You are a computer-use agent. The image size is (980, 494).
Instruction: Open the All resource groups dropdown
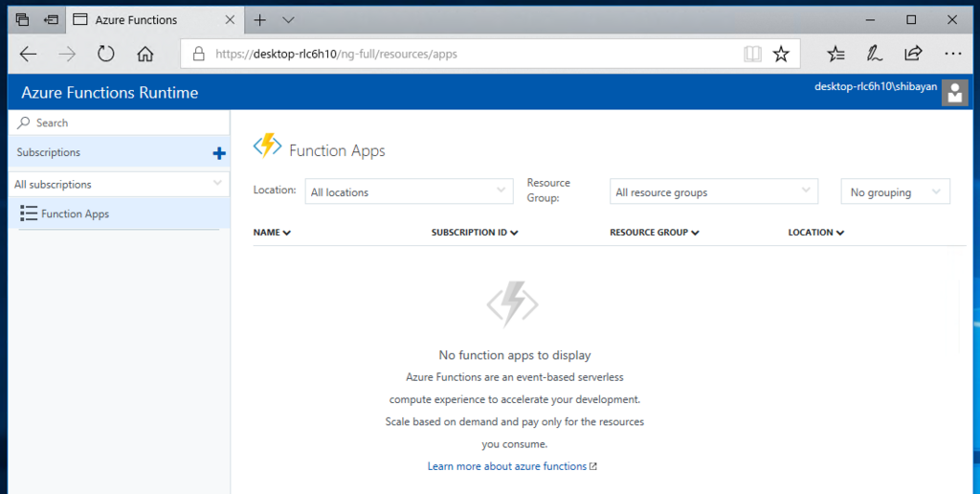pyautogui.click(x=714, y=191)
